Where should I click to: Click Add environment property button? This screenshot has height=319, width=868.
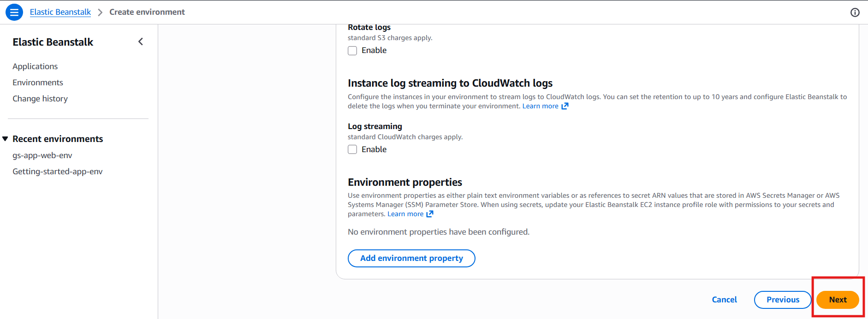[411, 258]
